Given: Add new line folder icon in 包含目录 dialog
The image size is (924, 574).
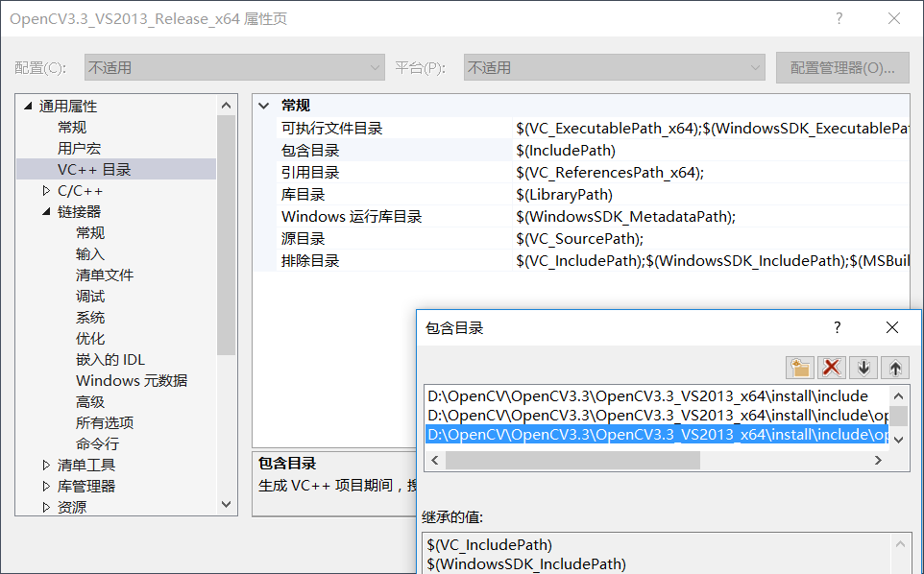Looking at the screenshot, I should click(800, 368).
